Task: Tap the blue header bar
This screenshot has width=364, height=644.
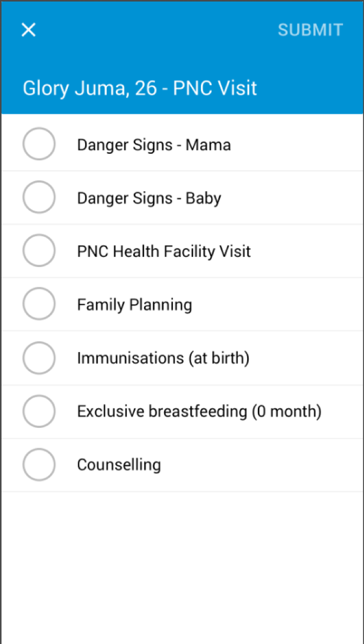Action: (x=182, y=57)
